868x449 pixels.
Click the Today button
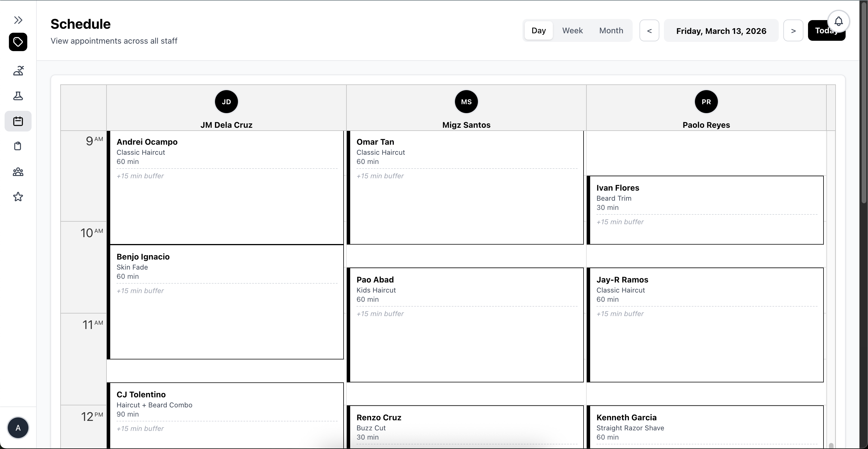827,30
